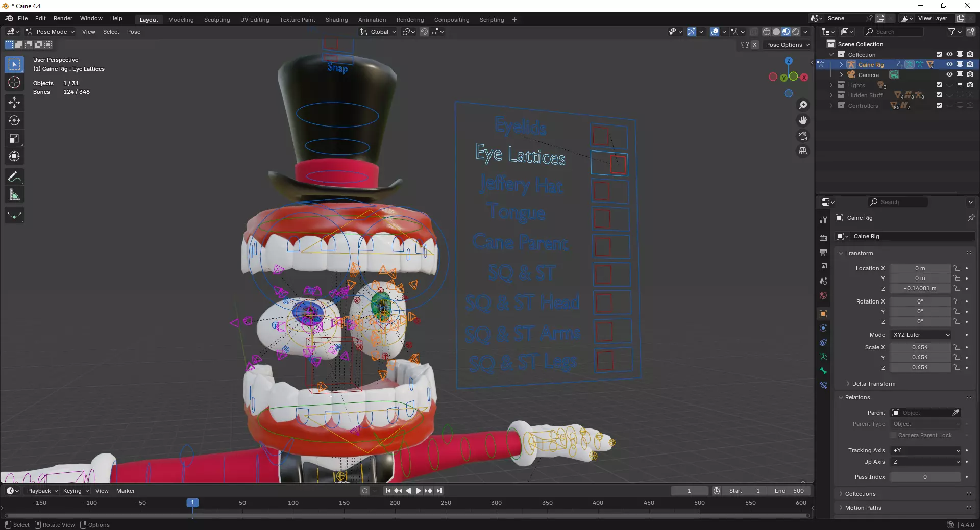Hide Collection in viewport
The image size is (980, 530).
pyautogui.click(x=949, y=54)
